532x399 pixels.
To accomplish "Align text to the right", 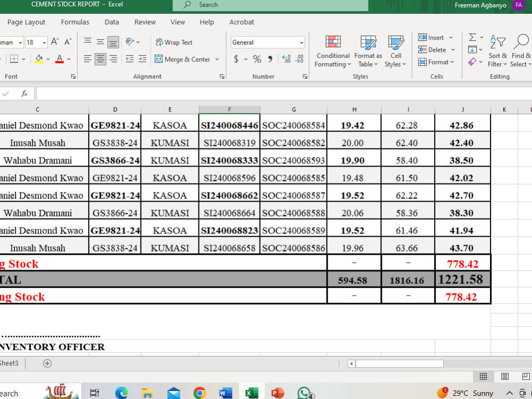I will tap(113, 59).
